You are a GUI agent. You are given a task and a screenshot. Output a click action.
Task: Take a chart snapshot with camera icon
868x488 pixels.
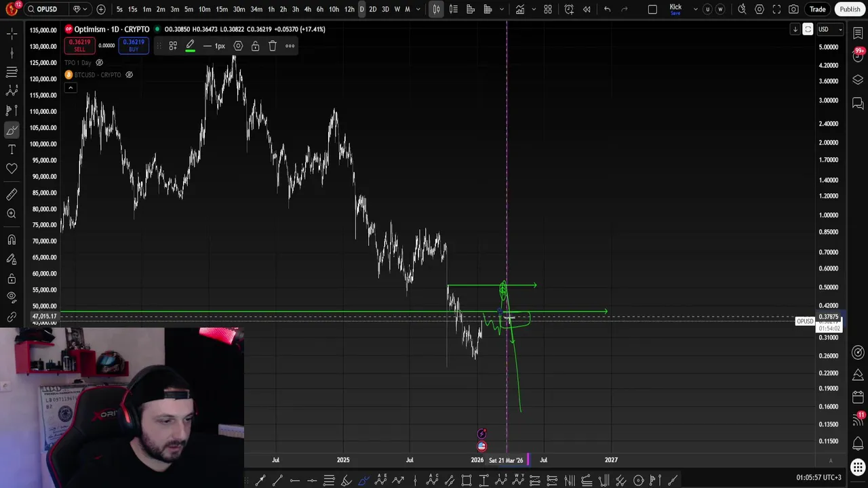click(793, 9)
